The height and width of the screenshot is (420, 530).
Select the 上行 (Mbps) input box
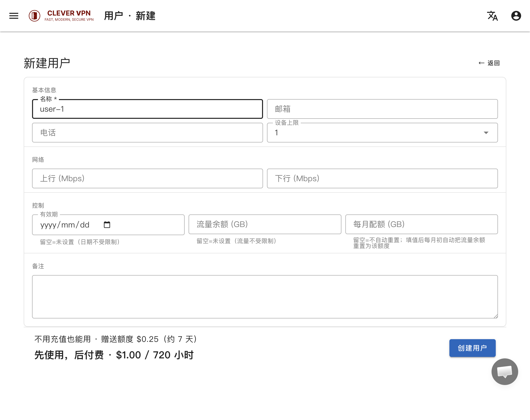147,178
